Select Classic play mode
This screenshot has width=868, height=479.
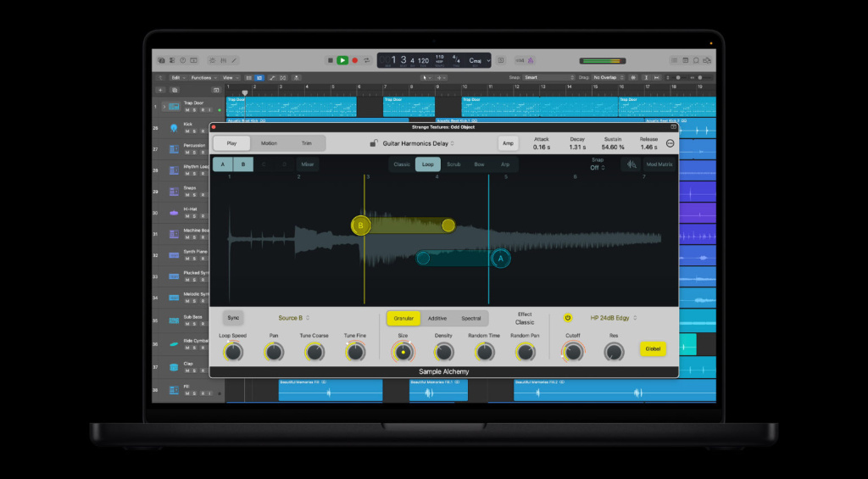[402, 164]
